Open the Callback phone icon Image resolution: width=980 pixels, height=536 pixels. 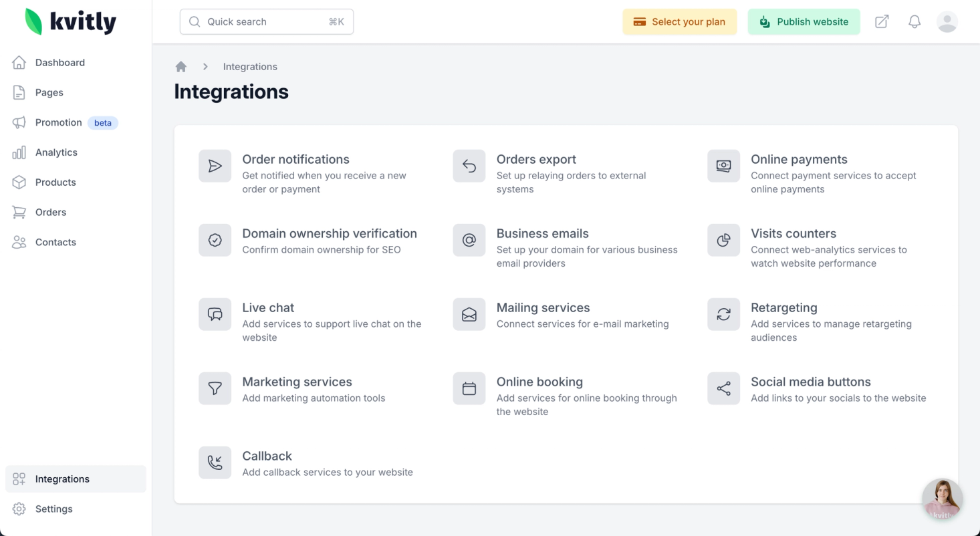[x=215, y=462]
